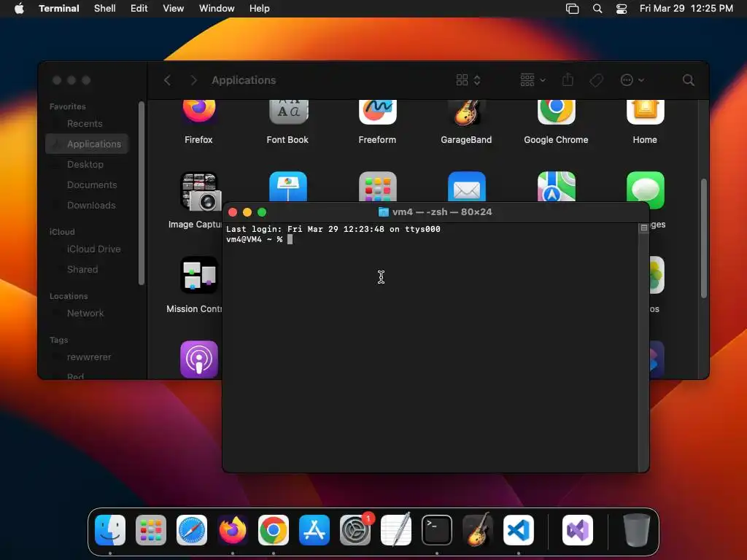Open Firefox in the Applications window

pos(198,112)
